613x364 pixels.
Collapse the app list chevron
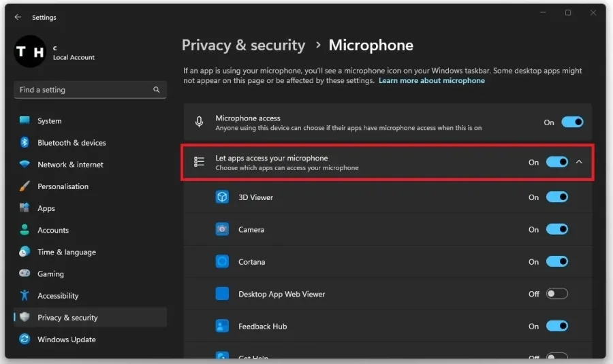pyautogui.click(x=579, y=162)
